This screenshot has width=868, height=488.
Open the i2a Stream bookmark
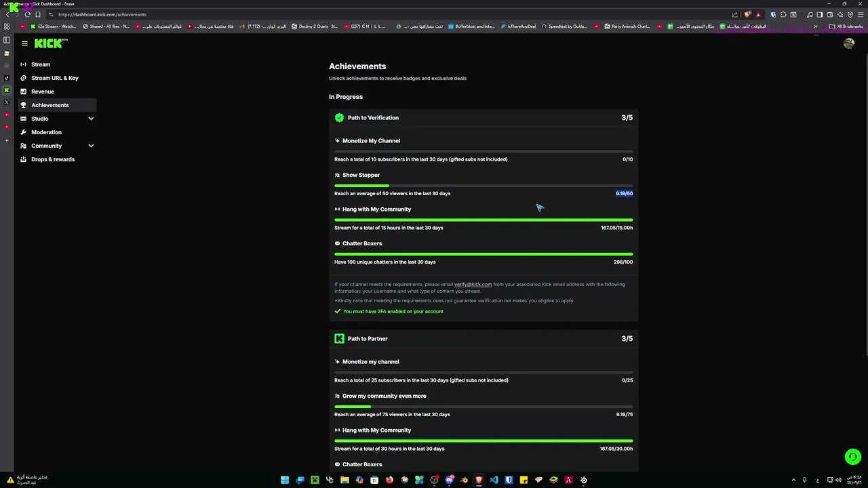(54, 26)
